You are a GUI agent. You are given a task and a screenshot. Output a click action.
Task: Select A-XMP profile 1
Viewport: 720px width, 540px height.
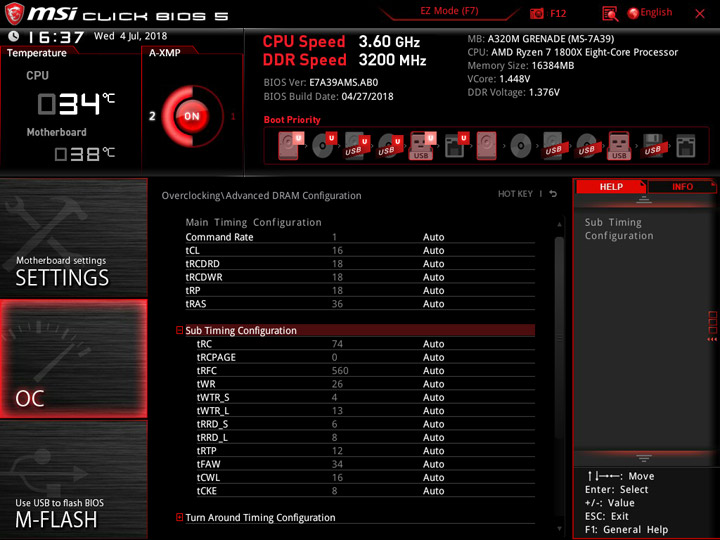(233, 116)
